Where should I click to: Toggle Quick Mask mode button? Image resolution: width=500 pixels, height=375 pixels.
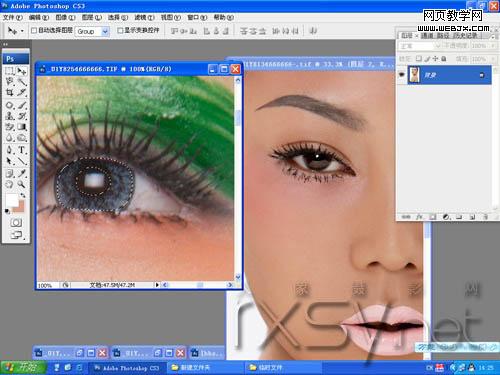(x=16, y=222)
